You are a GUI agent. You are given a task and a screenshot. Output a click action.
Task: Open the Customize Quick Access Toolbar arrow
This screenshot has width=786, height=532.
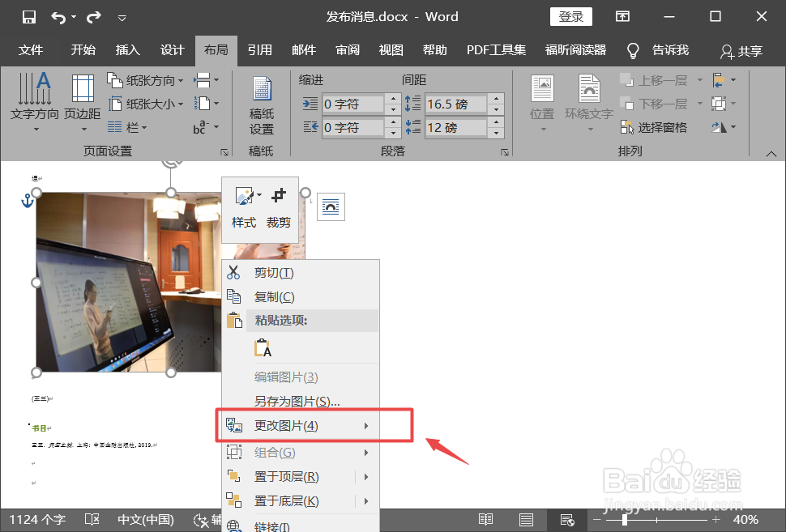[x=122, y=18]
